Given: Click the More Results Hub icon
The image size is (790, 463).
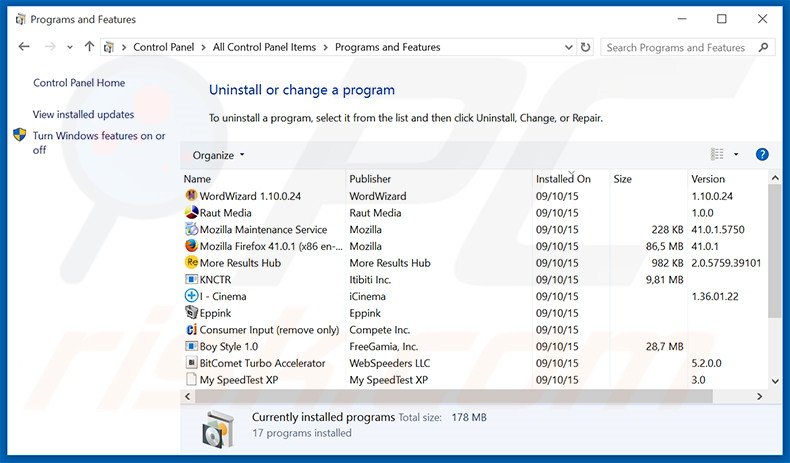Looking at the screenshot, I should point(191,263).
